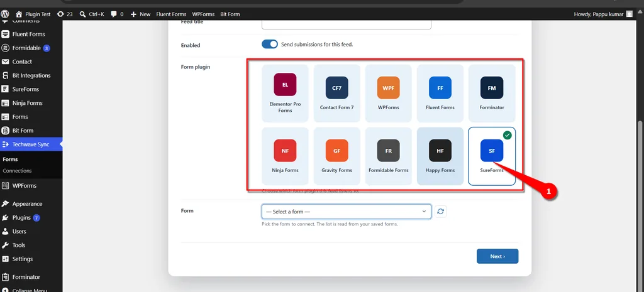Select Fluent Forms plugin card

pos(440,93)
